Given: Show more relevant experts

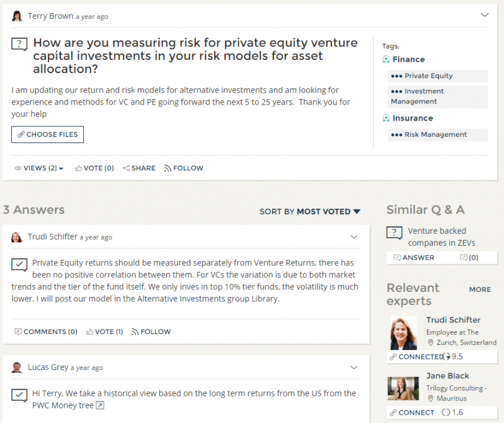Looking at the screenshot, I should coord(479,289).
